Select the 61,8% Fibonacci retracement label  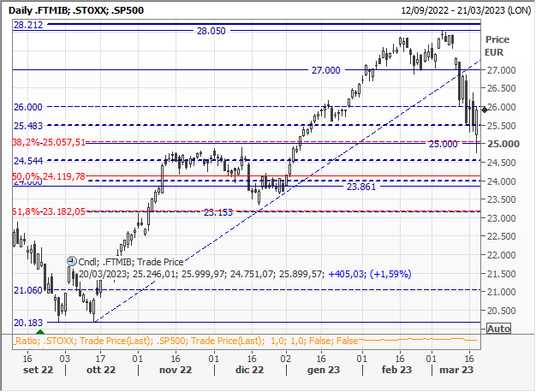(x=50, y=211)
